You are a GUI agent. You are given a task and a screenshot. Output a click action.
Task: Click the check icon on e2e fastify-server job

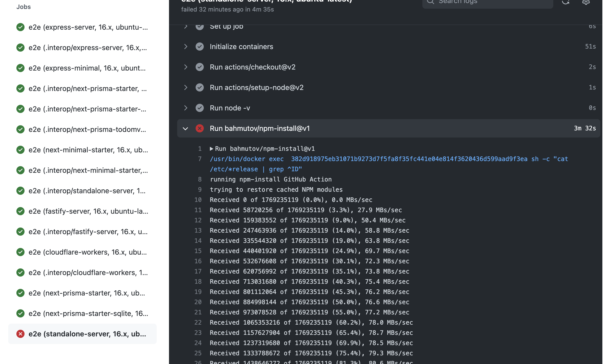20,211
